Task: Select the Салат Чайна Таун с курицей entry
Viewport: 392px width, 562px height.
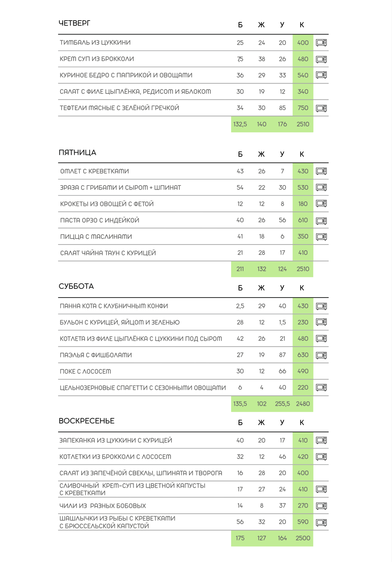Action: click(x=108, y=253)
